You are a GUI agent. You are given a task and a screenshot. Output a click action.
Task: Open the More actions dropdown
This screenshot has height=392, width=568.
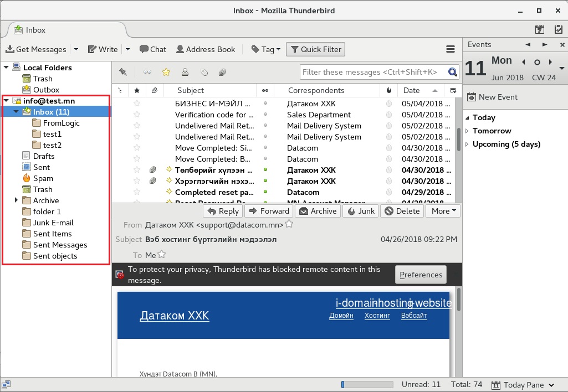tap(443, 211)
